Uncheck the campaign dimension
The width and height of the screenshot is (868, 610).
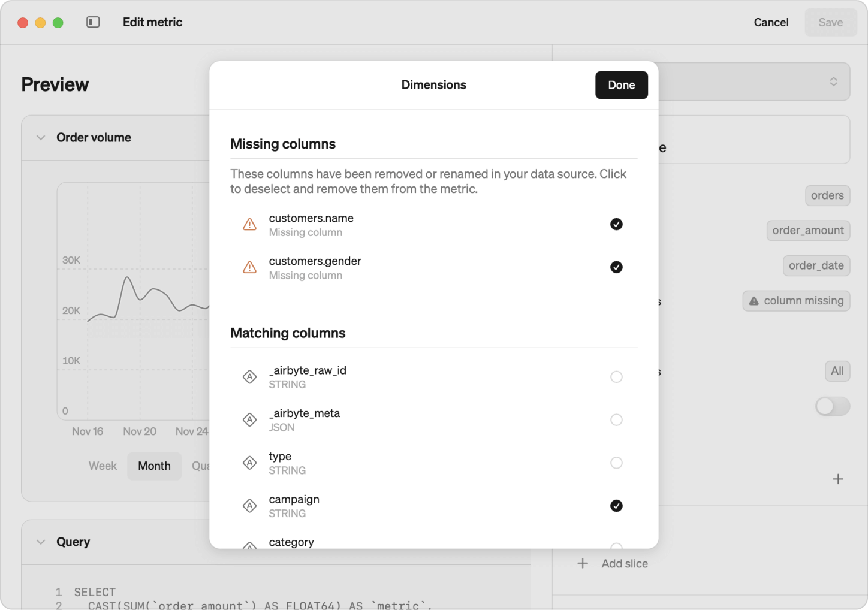[x=616, y=506]
